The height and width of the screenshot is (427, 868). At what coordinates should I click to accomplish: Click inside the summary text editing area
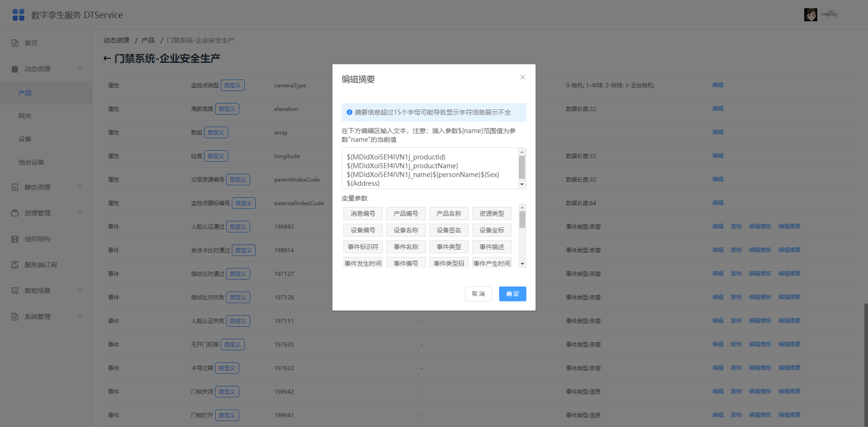[x=430, y=168]
